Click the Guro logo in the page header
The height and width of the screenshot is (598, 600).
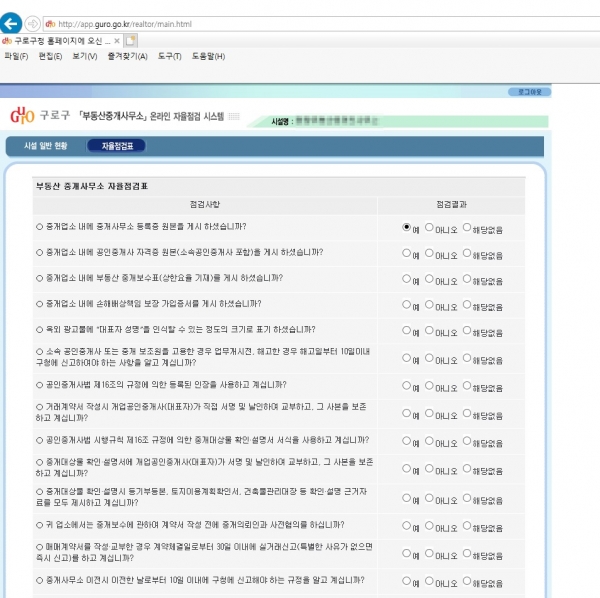pos(22,115)
